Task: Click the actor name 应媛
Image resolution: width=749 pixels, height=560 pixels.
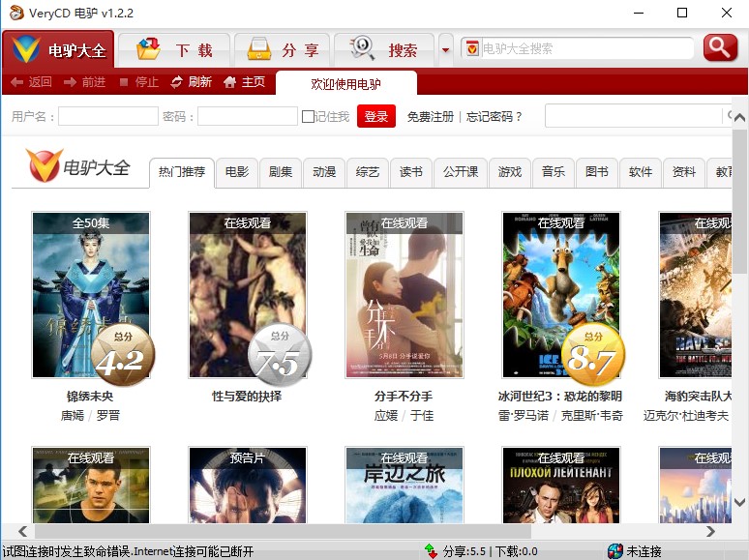Action: point(386,415)
